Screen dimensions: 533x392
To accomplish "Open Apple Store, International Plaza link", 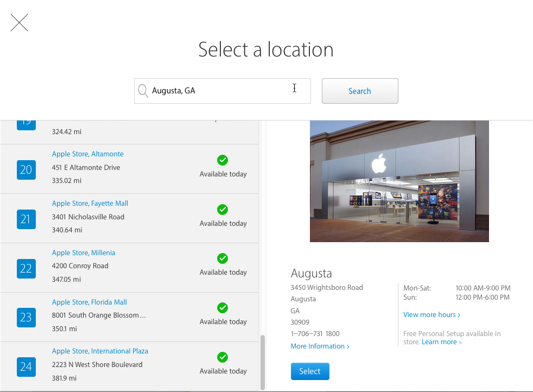I will [100, 351].
